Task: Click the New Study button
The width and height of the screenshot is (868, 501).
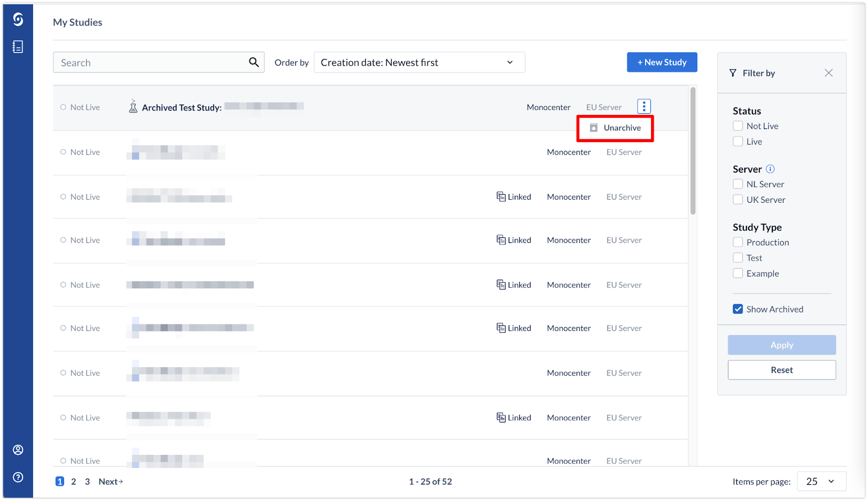Action: click(662, 62)
